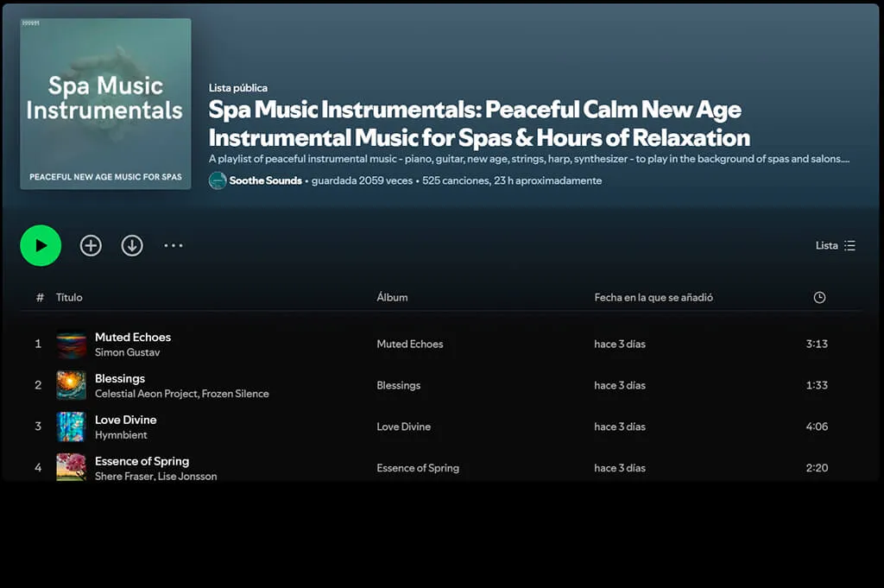884x588 pixels.
Task: Click track number 2 in the list
Action: click(x=38, y=385)
